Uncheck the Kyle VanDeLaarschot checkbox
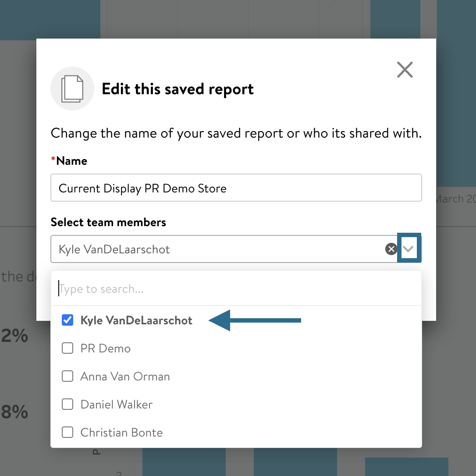 point(67,320)
